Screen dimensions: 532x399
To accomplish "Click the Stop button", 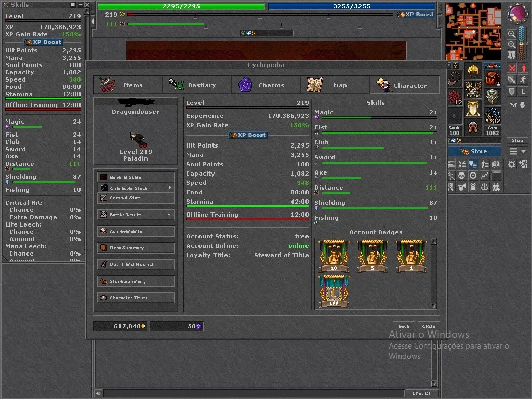I will [x=517, y=140].
